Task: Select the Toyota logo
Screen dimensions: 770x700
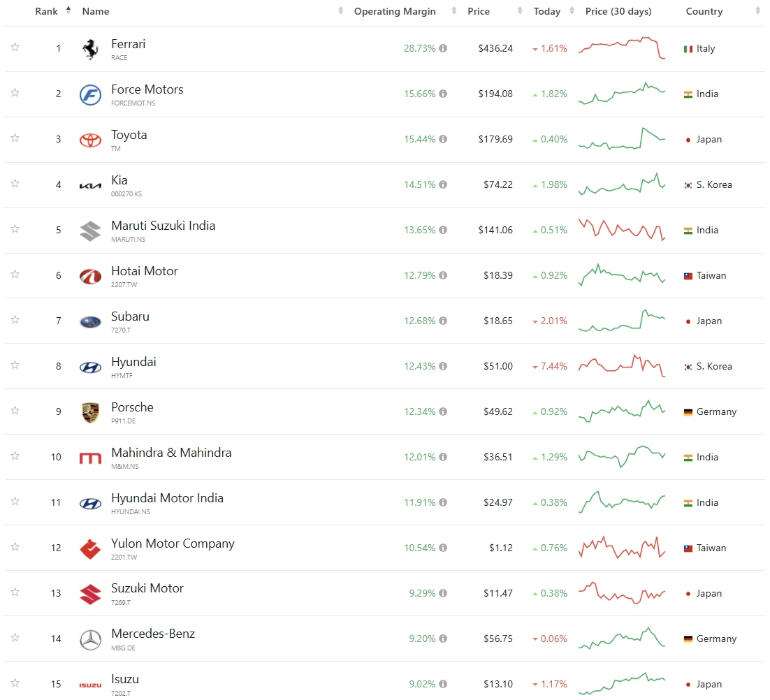Action: pos(90,140)
